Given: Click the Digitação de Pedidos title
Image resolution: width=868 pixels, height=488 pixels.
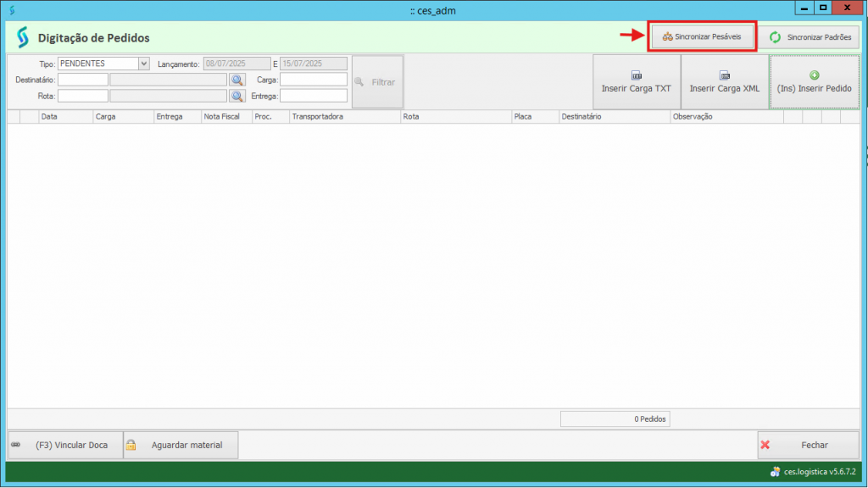Looking at the screenshot, I should [93, 38].
